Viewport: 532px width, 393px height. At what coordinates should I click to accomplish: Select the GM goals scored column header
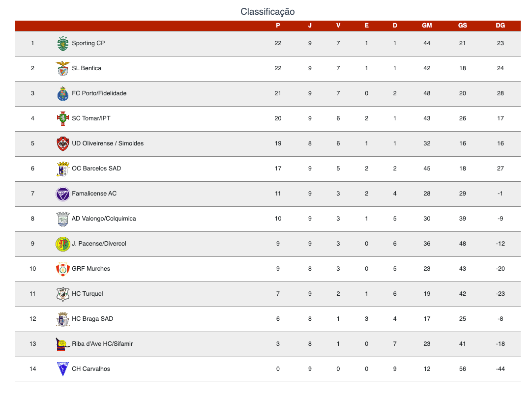pyautogui.click(x=427, y=26)
